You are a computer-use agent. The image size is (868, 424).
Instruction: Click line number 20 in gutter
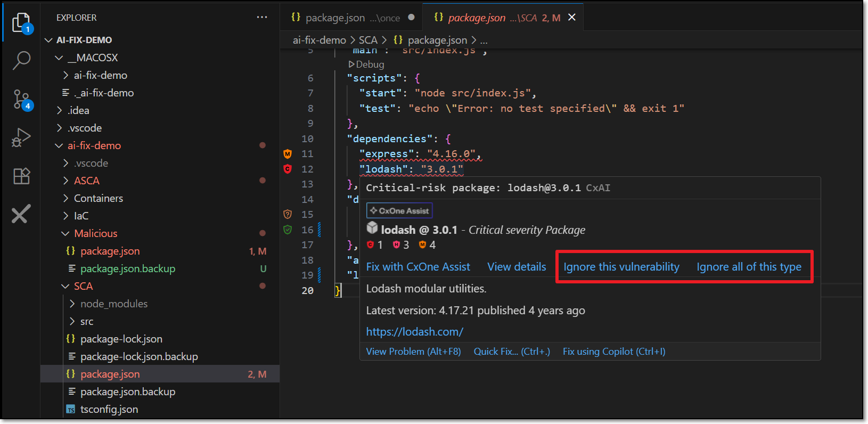pos(308,291)
